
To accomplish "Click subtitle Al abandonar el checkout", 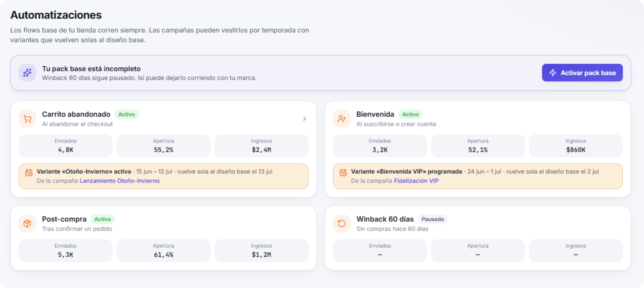I will (77, 124).
